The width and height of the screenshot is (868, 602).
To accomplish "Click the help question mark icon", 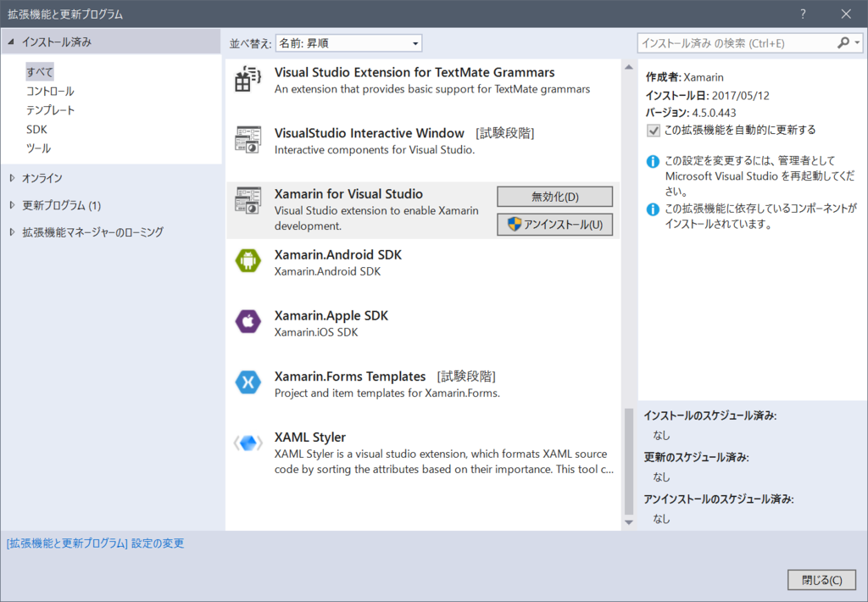I will pyautogui.click(x=803, y=14).
